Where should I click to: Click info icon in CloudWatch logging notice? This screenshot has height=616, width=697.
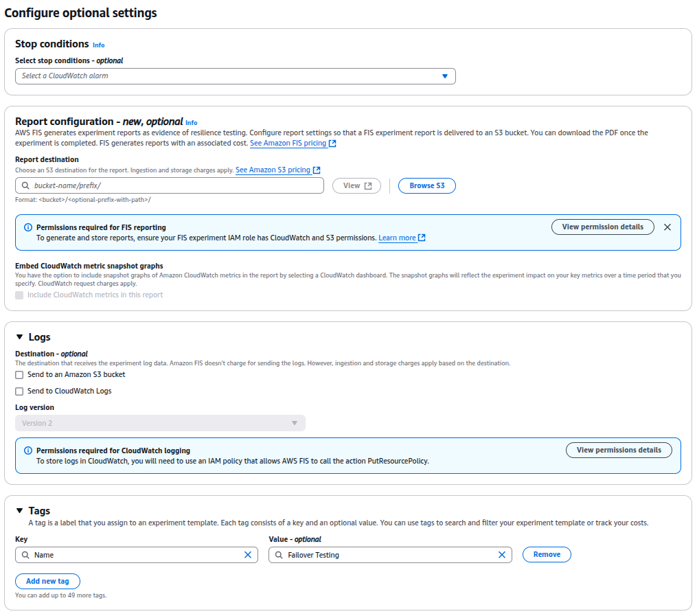28,450
